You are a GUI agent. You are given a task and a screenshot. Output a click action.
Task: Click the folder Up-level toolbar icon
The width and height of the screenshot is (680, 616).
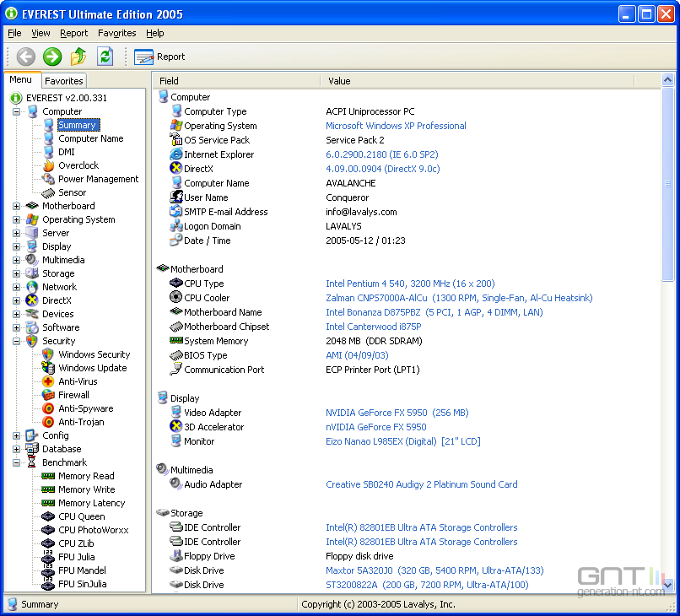click(78, 57)
